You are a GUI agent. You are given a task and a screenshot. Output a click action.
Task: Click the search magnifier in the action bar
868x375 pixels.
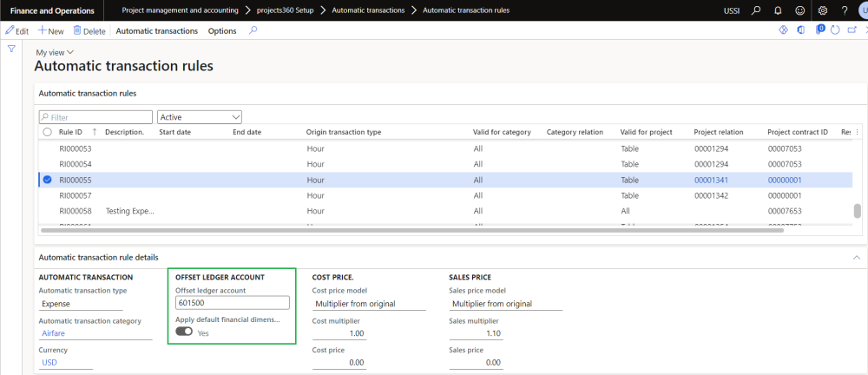point(253,30)
